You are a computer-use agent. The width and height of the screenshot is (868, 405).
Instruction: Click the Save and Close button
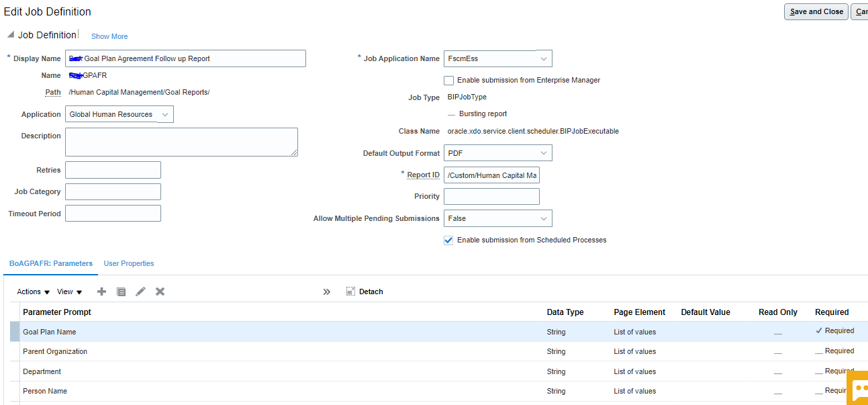pyautogui.click(x=816, y=11)
